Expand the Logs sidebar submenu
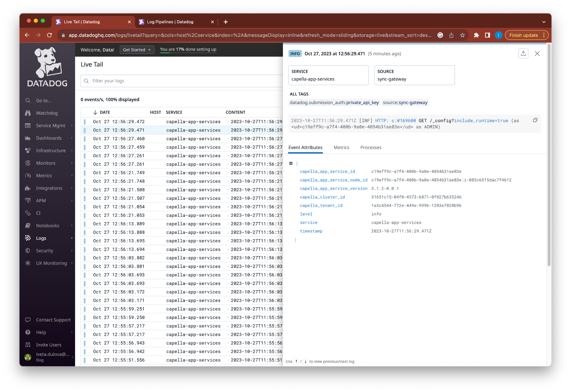This screenshot has height=392, width=571. click(72, 238)
